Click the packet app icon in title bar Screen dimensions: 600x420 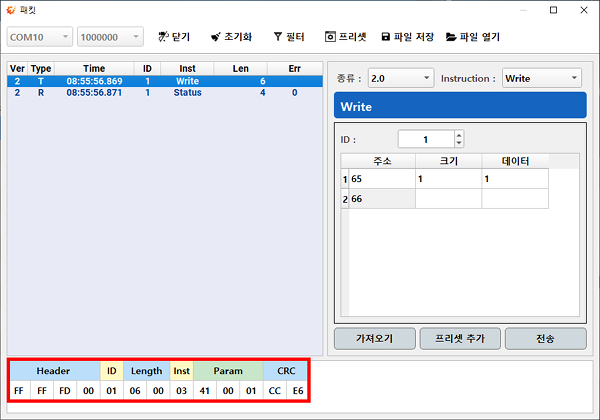[x=9, y=10]
